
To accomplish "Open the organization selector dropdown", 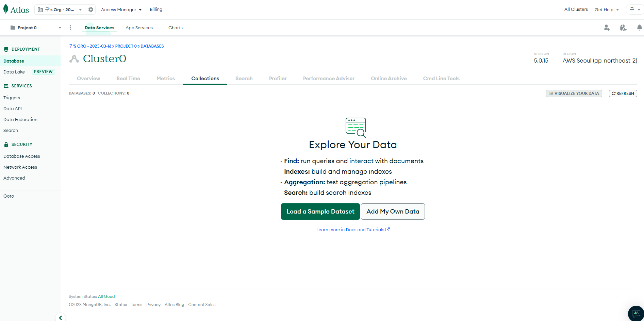I will [60, 10].
